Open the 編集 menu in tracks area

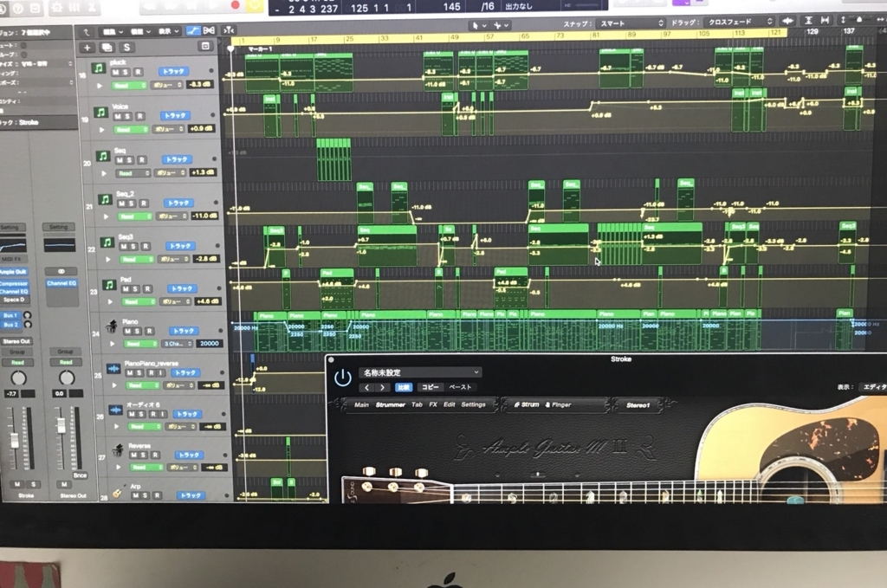(x=112, y=32)
